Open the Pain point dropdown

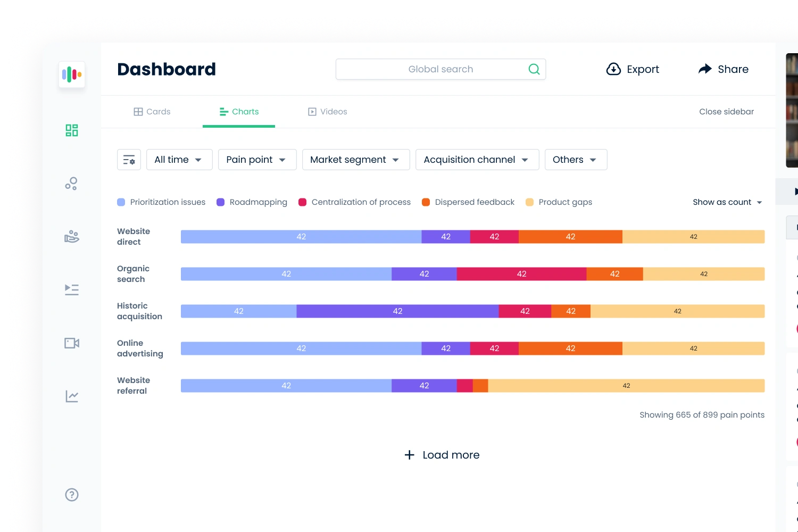tap(257, 160)
